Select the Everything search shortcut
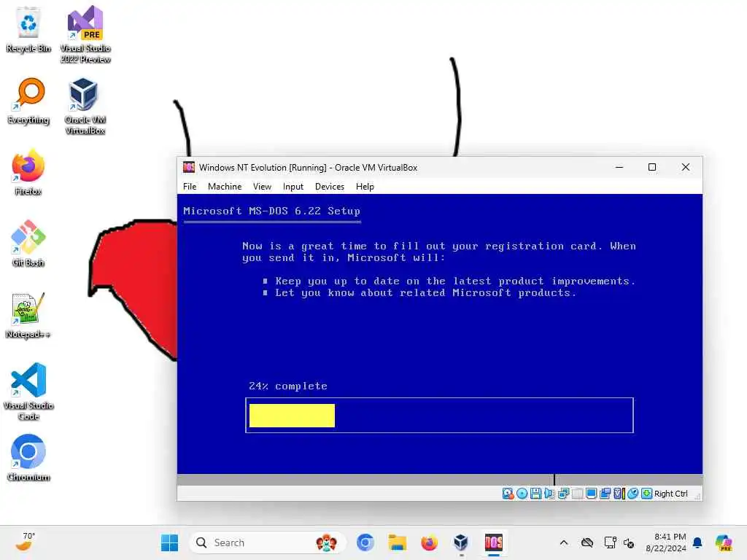 pos(28,101)
